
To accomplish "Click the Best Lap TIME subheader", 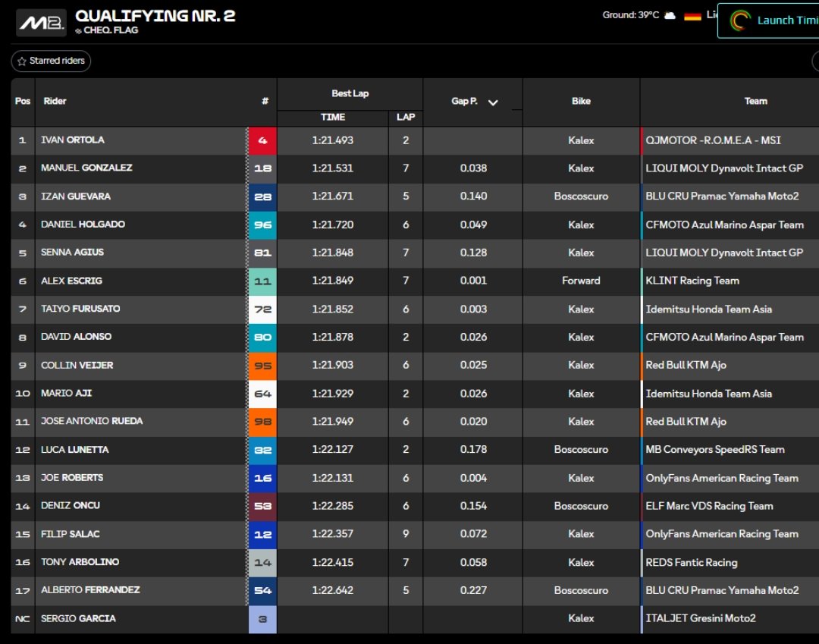I will [x=333, y=117].
